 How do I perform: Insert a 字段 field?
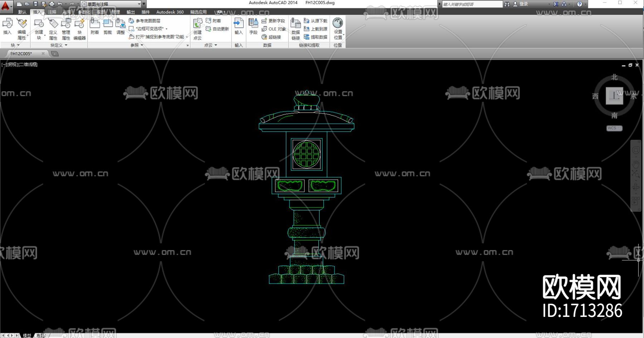pyautogui.click(x=253, y=27)
